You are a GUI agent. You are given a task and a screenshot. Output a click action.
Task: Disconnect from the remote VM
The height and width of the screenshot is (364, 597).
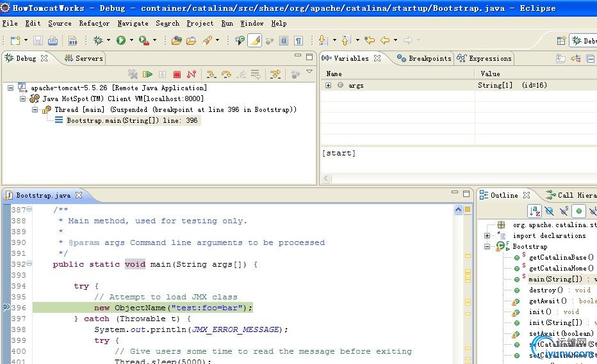point(192,74)
